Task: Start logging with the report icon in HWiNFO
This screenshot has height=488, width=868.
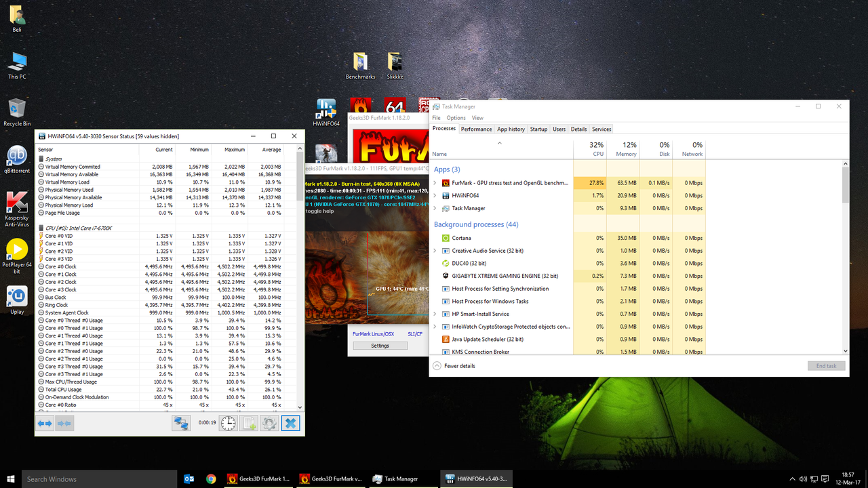Action: pyautogui.click(x=249, y=423)
